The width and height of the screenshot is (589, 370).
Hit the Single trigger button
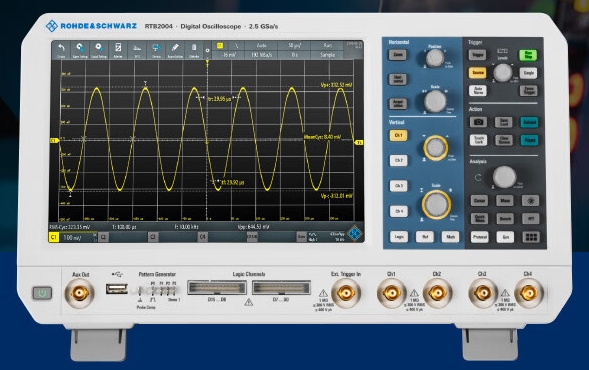pyautogui.click(x=528, y=73)
